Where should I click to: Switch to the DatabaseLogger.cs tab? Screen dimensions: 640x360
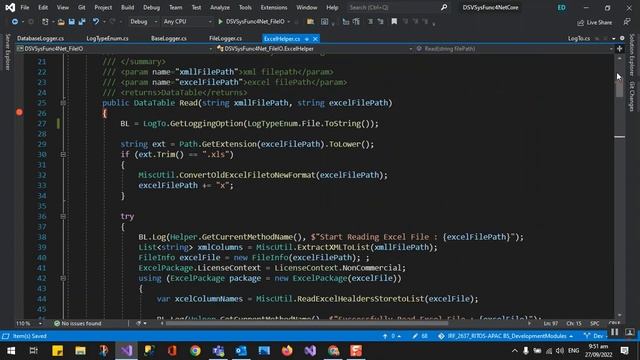(x=40, y=38)
